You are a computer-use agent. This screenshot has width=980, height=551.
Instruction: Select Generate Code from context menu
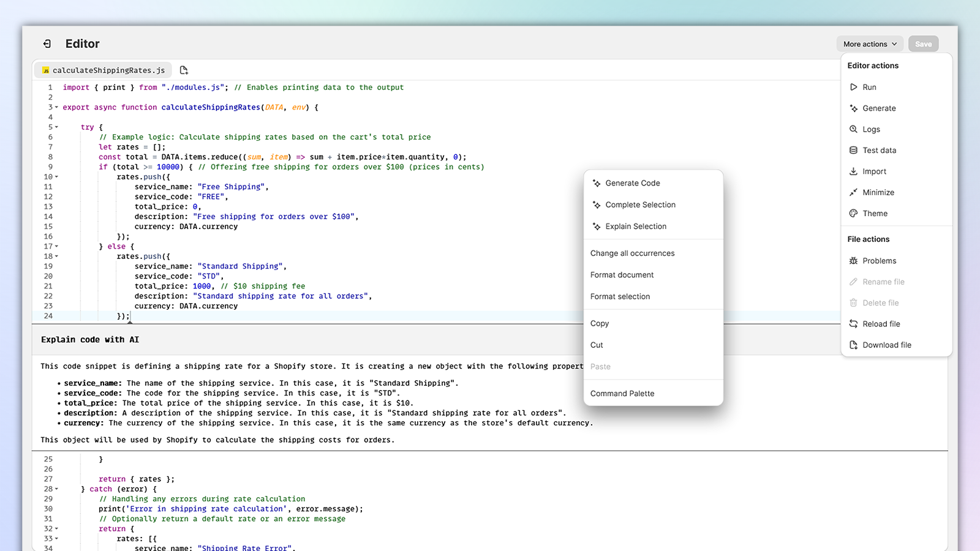pos(654,183)
